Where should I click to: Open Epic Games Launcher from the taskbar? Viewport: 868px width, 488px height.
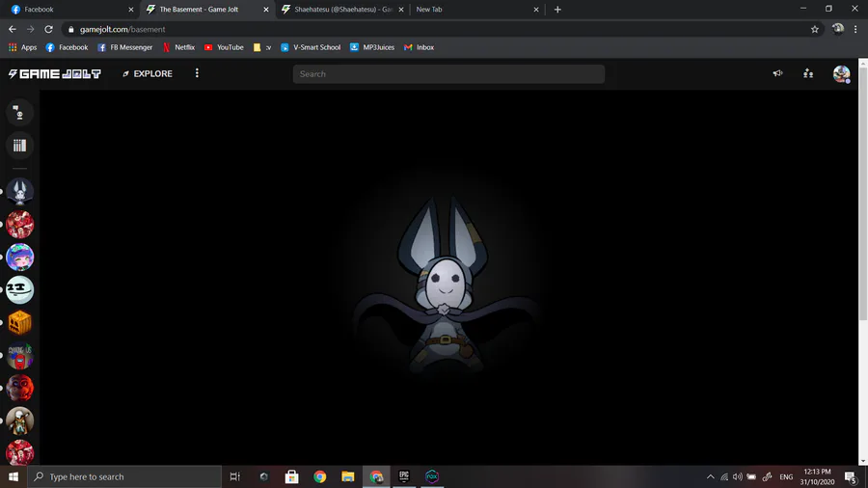[x=404, y=476]
